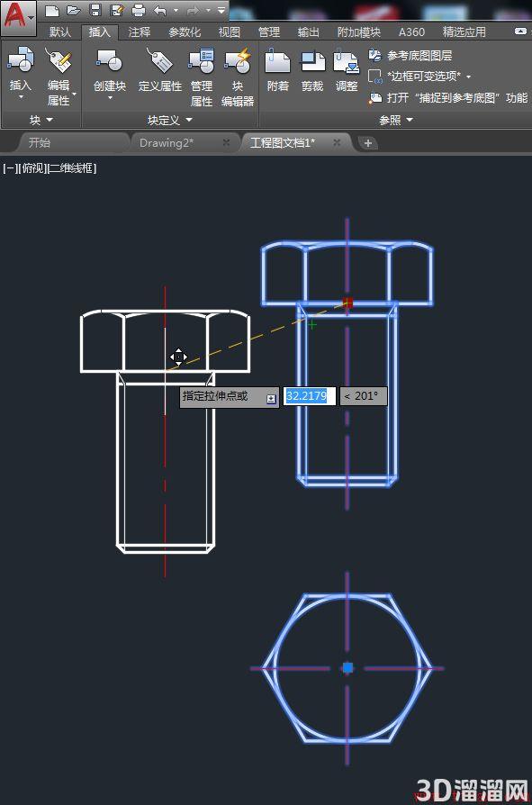Click the plus button for new drawing tab
Viewport: 532px width, 805px height.
click(x=368, y=143)
